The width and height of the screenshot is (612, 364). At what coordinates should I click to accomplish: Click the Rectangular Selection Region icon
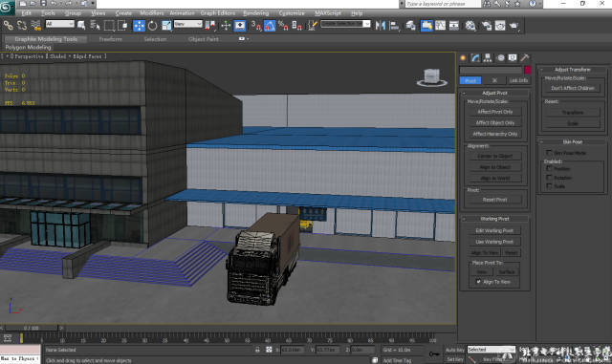coord(109,26)
